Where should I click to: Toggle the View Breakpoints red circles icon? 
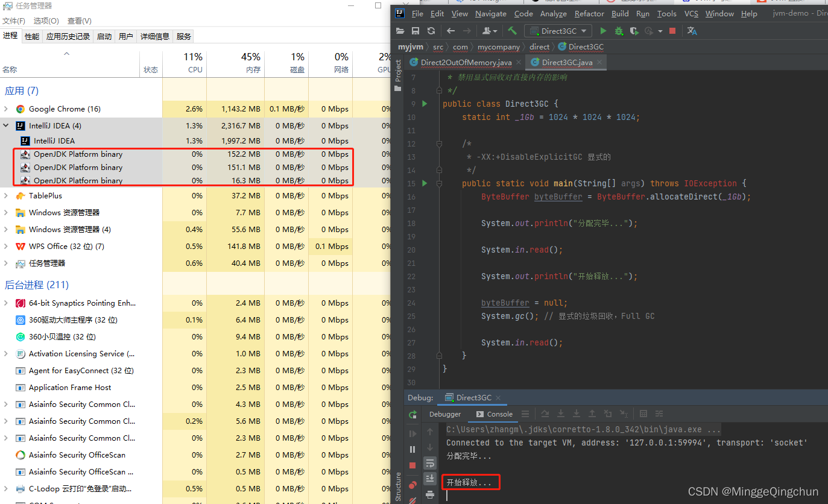click(413, 484)
